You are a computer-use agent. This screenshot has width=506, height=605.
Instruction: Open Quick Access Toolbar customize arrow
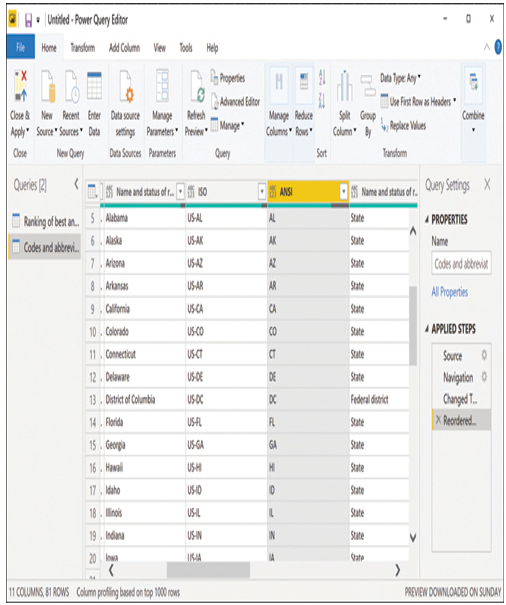(38, 20)
